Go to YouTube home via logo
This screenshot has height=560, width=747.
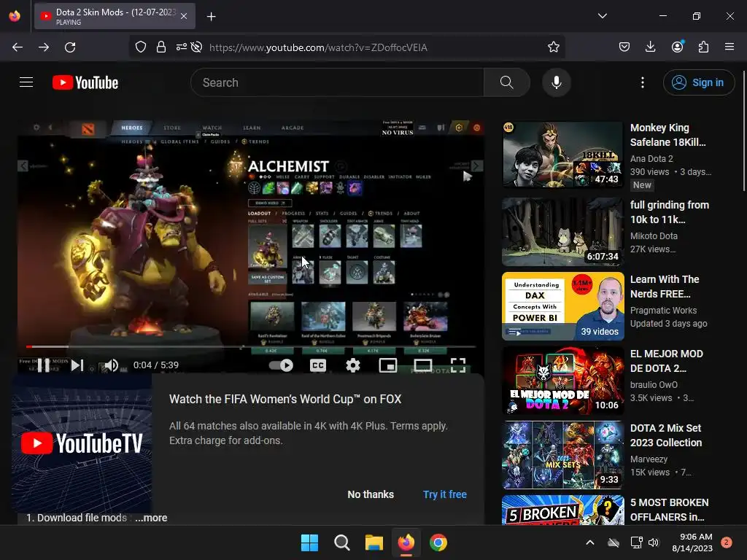[85, 82]
